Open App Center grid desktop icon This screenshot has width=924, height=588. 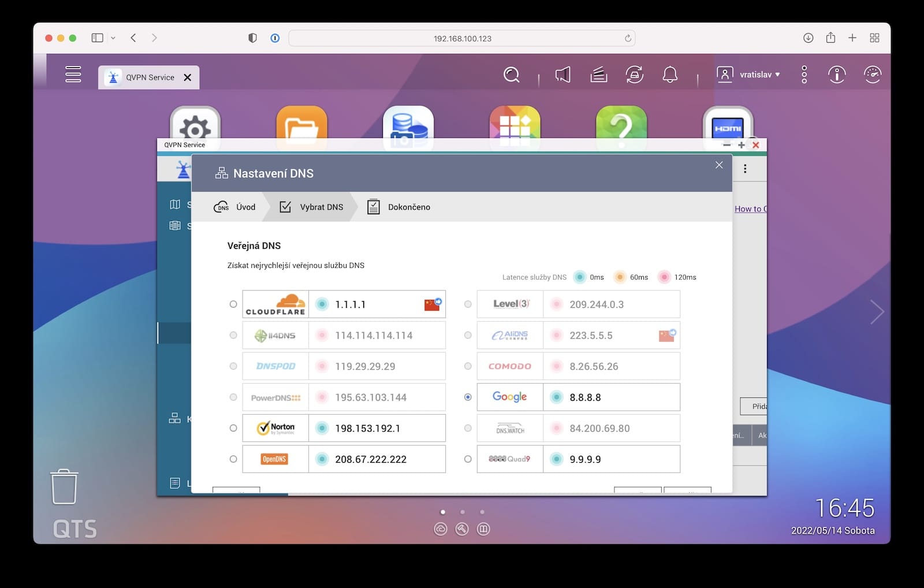[x=515, y=123]
